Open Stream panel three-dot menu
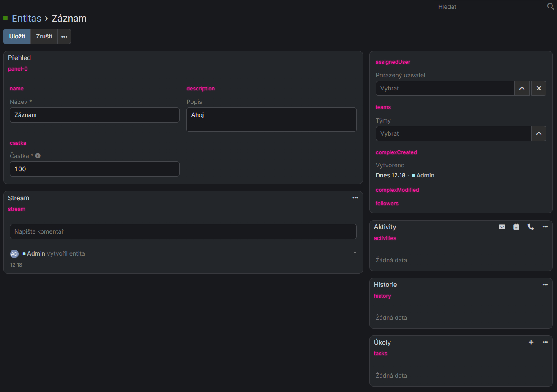 point(355,198)
